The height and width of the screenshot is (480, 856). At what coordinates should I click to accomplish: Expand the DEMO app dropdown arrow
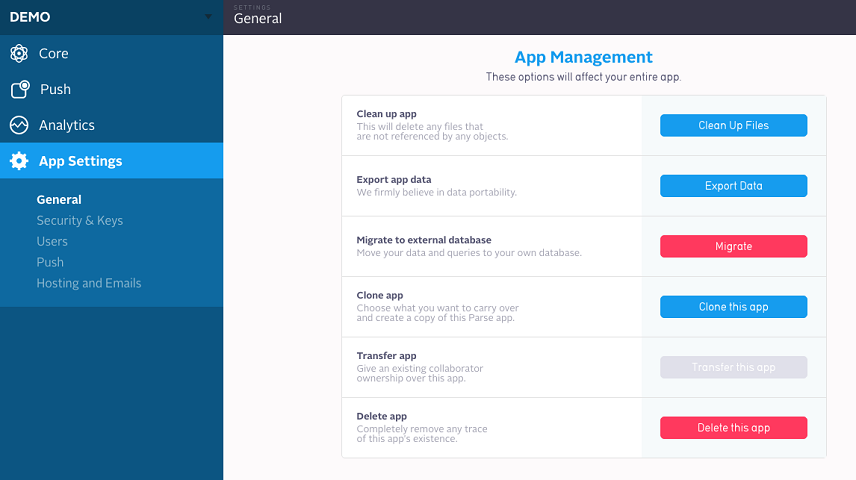pos(208,17)
